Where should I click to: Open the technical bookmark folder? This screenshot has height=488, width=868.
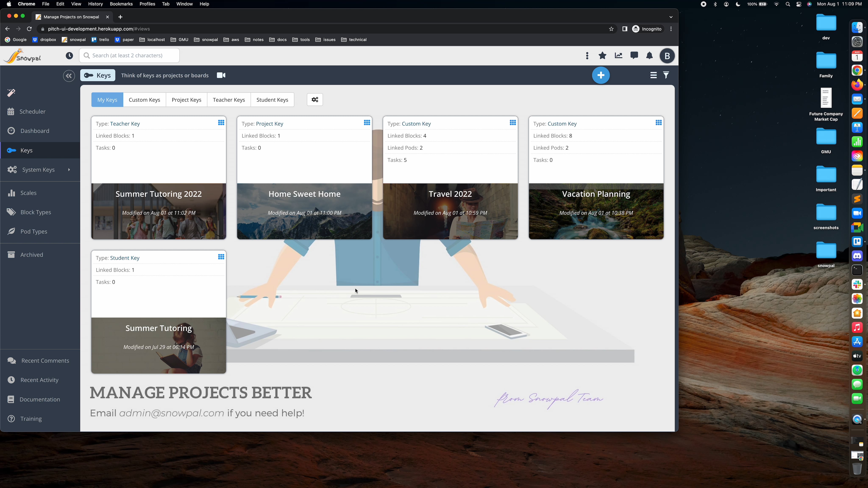pyautogui.click(x=354, y=40)
